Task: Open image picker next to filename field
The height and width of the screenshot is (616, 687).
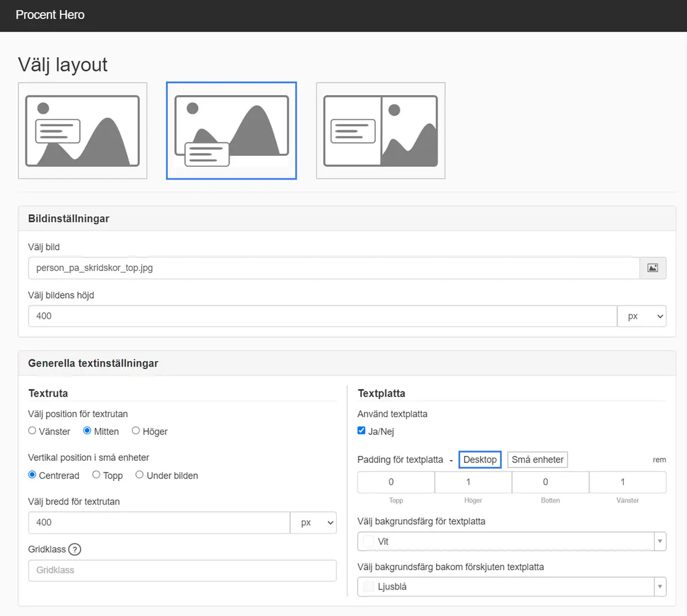Action: click(x=653, y=268)
